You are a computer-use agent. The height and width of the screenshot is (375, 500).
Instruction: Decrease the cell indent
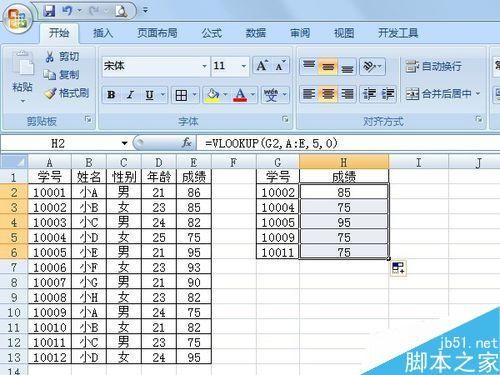(370, 94)
